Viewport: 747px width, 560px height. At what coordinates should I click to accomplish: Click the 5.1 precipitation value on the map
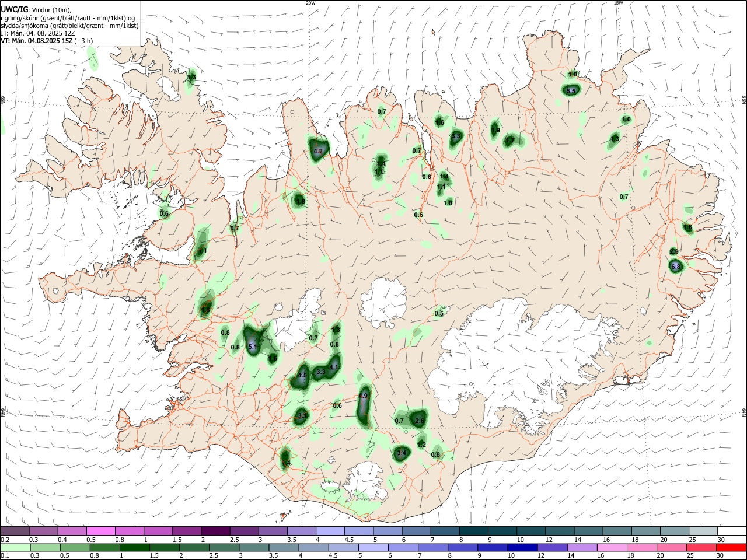click(x=253, y=346)
